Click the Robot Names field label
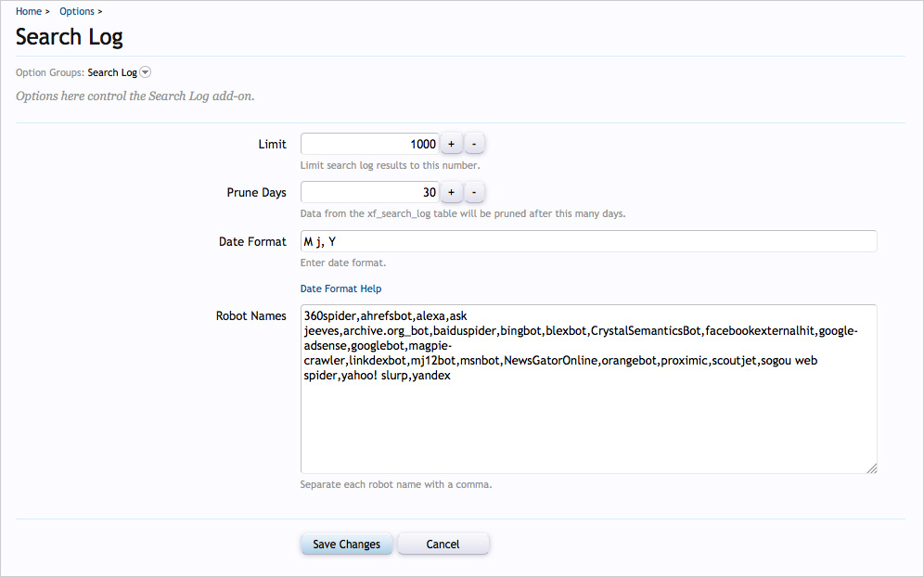This screenshot has height=577, width=924. [x=250, y=315]
